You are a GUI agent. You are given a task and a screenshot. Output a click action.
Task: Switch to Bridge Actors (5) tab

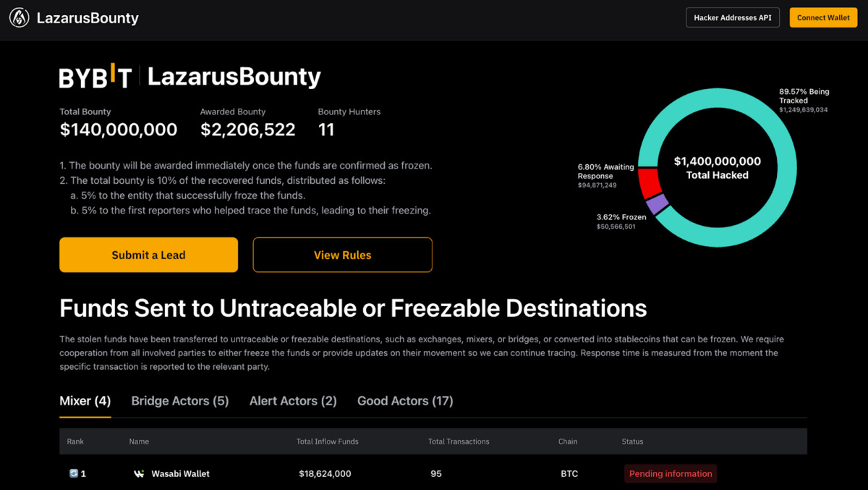click(x=180, y=401)
